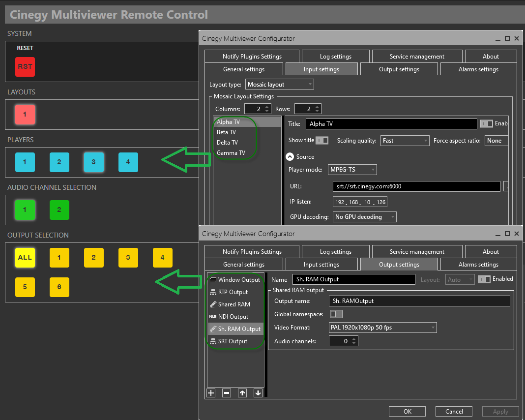Open Scaling quality Fast dropdown
The image size is (525, 420).
[405, 141]
